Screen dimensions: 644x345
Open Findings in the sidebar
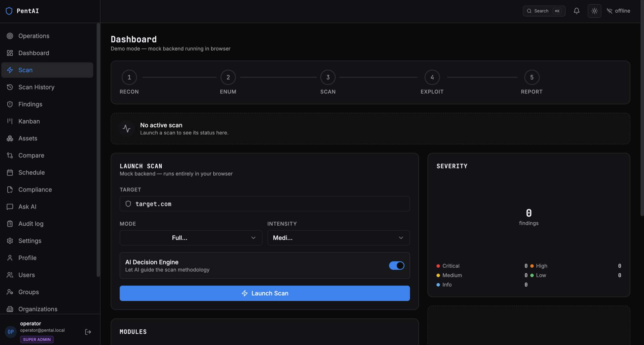[x=47, y=104]
